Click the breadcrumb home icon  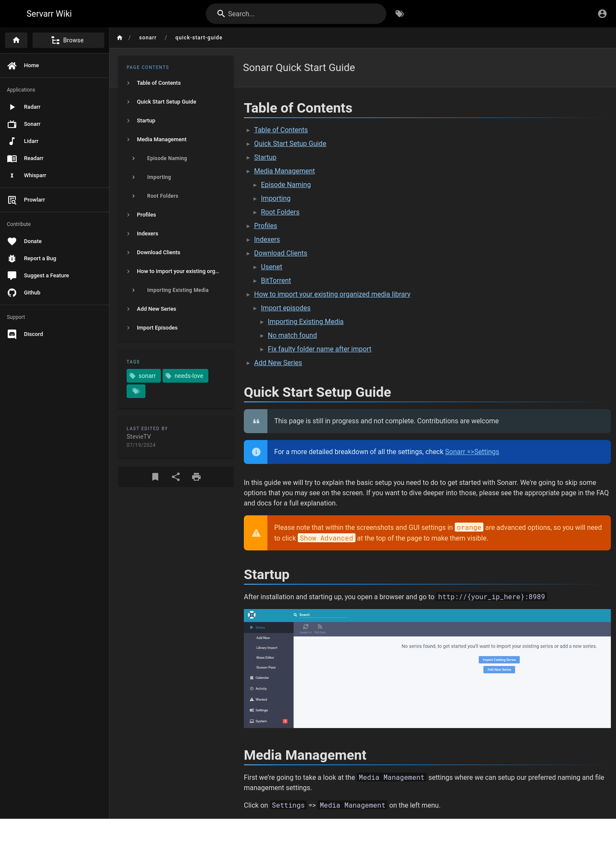(120, 38)
